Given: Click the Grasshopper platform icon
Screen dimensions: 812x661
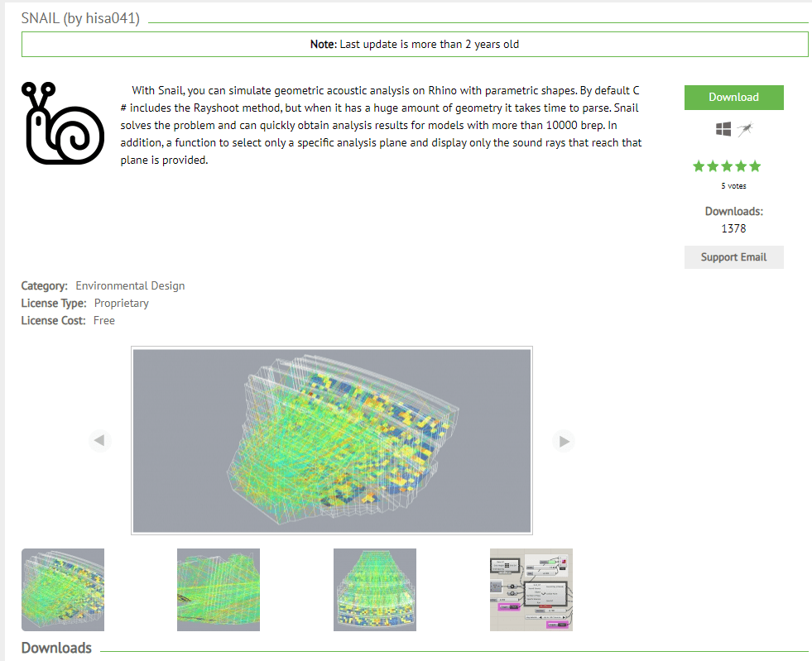Looking at the screenshot, I should (745, 129).
